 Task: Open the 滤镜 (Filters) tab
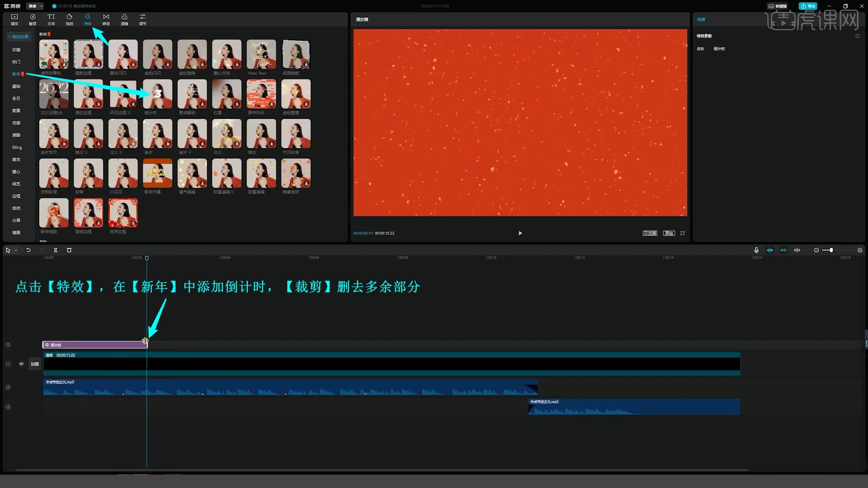pyautogui.click(x=124, y=19)
